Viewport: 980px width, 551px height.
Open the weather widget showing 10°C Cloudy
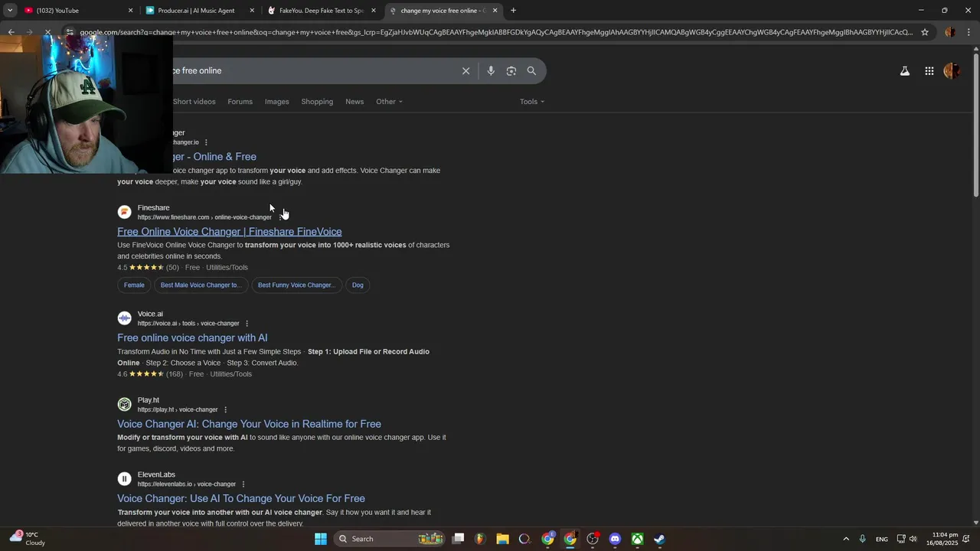tap(27, 539)
